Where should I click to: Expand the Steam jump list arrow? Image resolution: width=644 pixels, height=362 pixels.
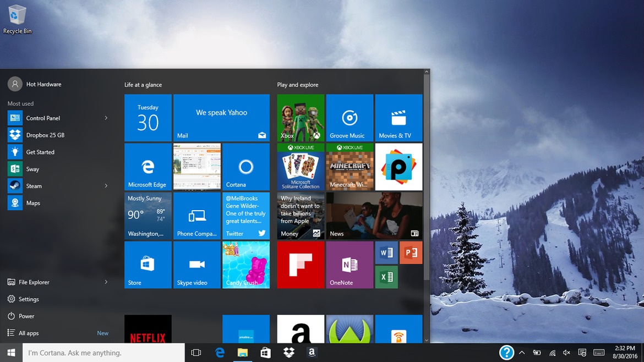coord(106,186)
